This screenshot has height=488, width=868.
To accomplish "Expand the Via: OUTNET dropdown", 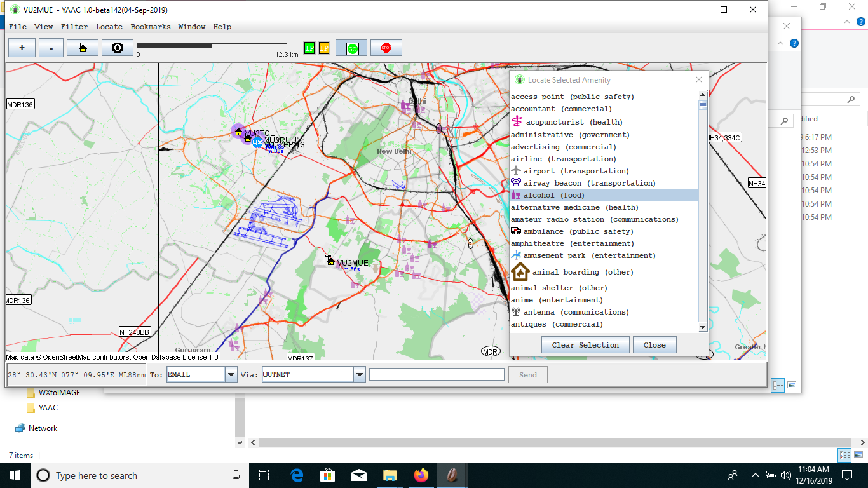I will [360, 375].
